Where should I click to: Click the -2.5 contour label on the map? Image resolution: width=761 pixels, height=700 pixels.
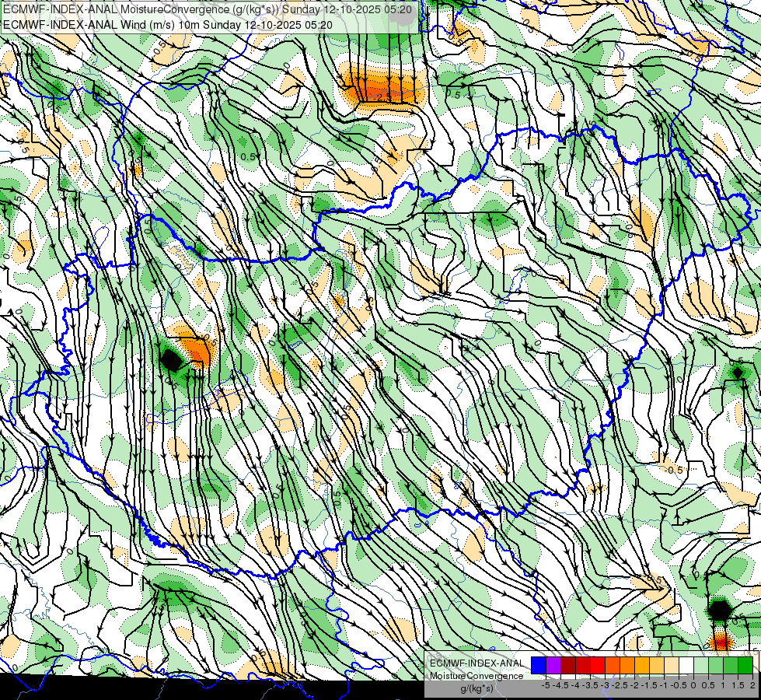(x=382, y=97)
